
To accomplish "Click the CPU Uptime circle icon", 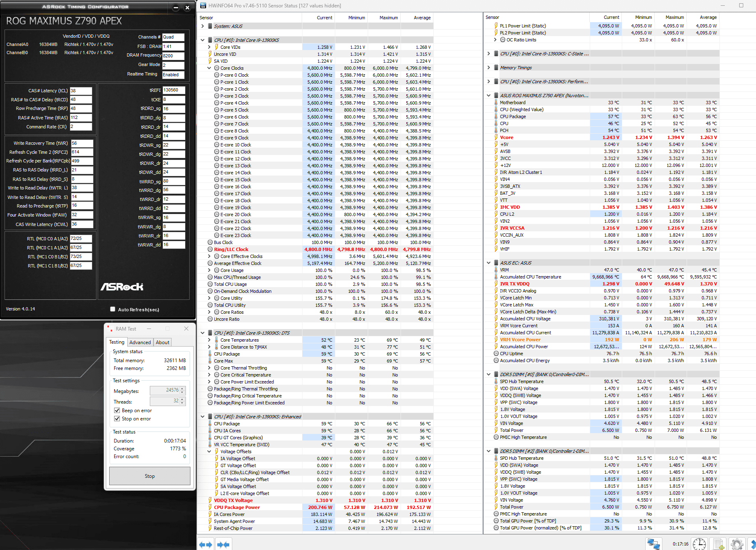I will (496, 354).
